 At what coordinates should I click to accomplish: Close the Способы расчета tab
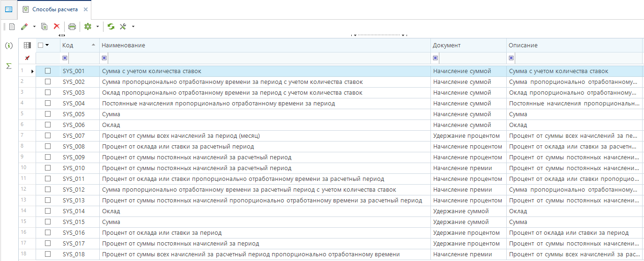(x=85, y=10)
